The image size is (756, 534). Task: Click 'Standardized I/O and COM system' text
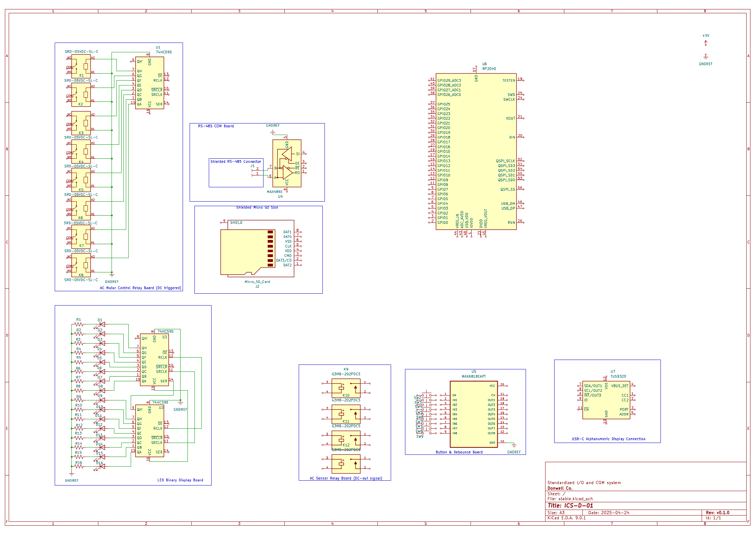tap(584, 483)
